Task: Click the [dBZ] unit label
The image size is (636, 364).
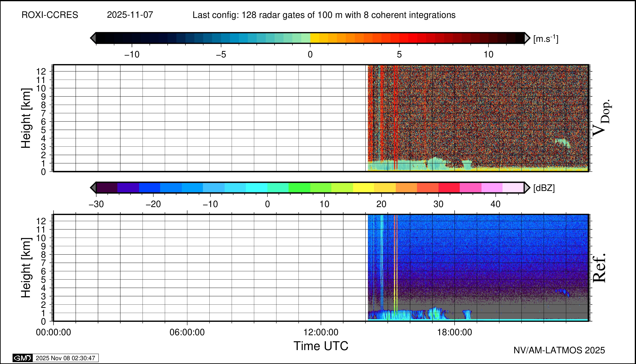Action: point(544,188)
